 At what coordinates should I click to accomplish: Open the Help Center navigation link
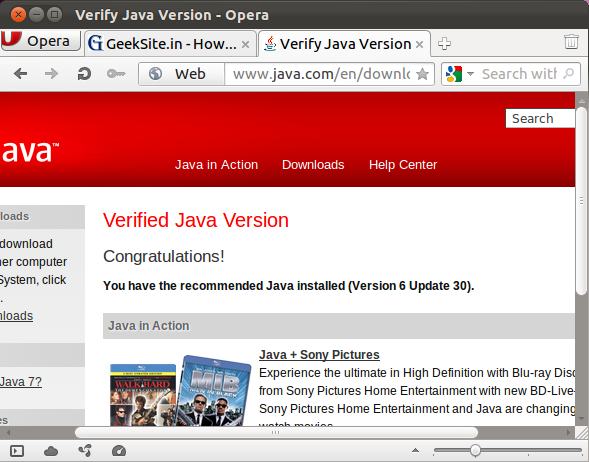(x=403, y=165)
